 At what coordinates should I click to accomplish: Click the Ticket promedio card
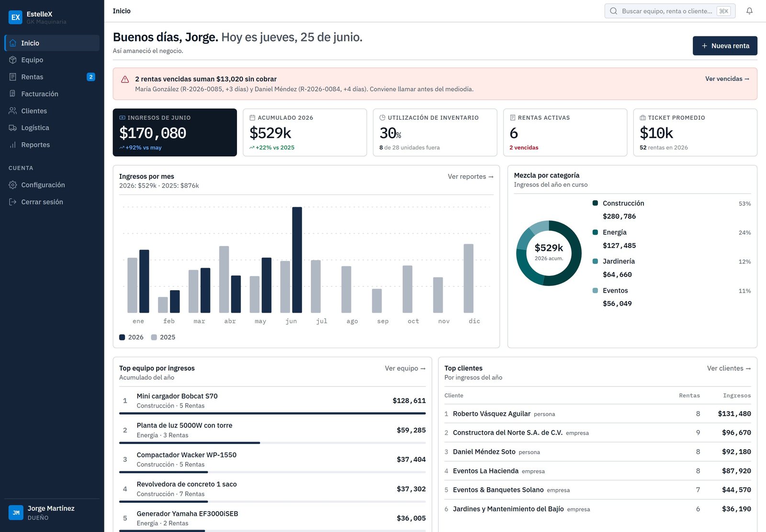695,133
